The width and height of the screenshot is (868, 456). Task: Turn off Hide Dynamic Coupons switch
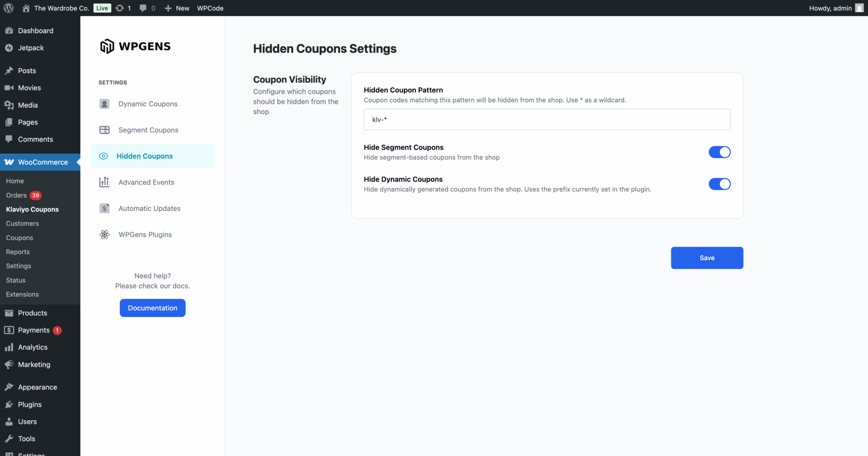[x=719, y=184]
